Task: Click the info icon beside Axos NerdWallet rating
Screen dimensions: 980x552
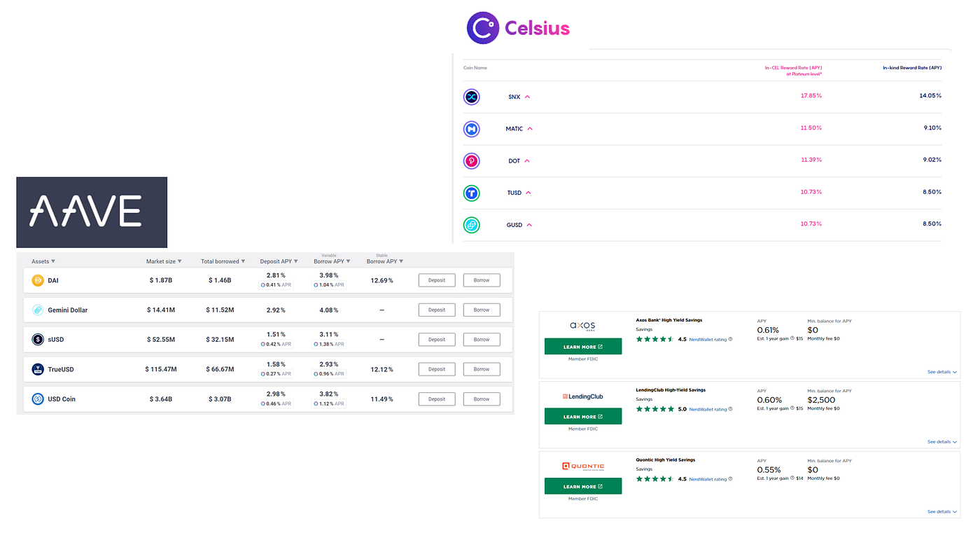Action: [730, 339]
